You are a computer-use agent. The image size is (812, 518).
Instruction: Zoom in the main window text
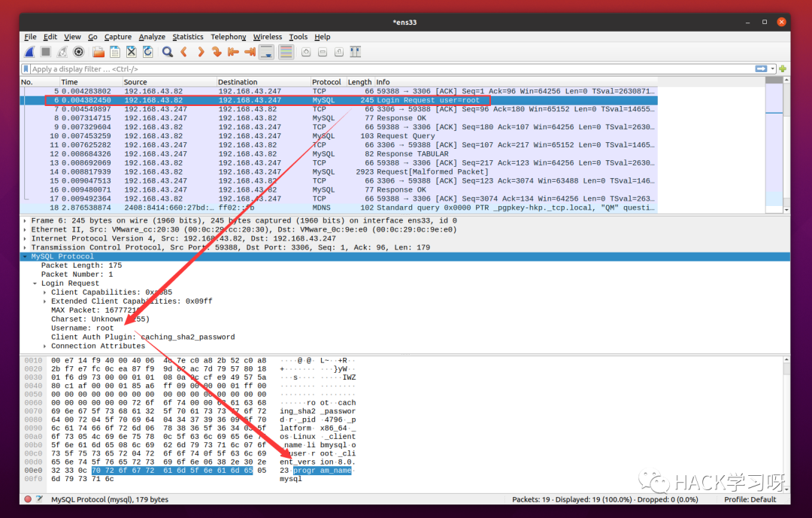click(x=306, y=52)
